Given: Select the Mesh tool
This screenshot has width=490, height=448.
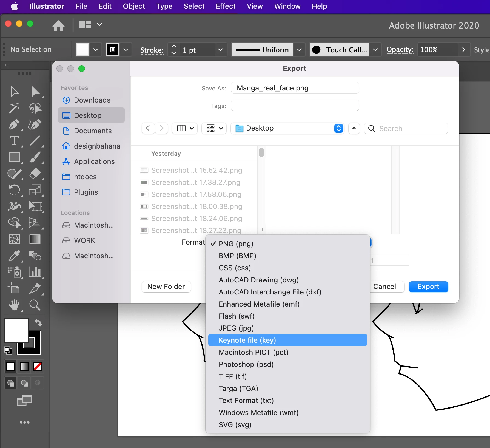Looking at the screenshot, I should coord(14,239).
